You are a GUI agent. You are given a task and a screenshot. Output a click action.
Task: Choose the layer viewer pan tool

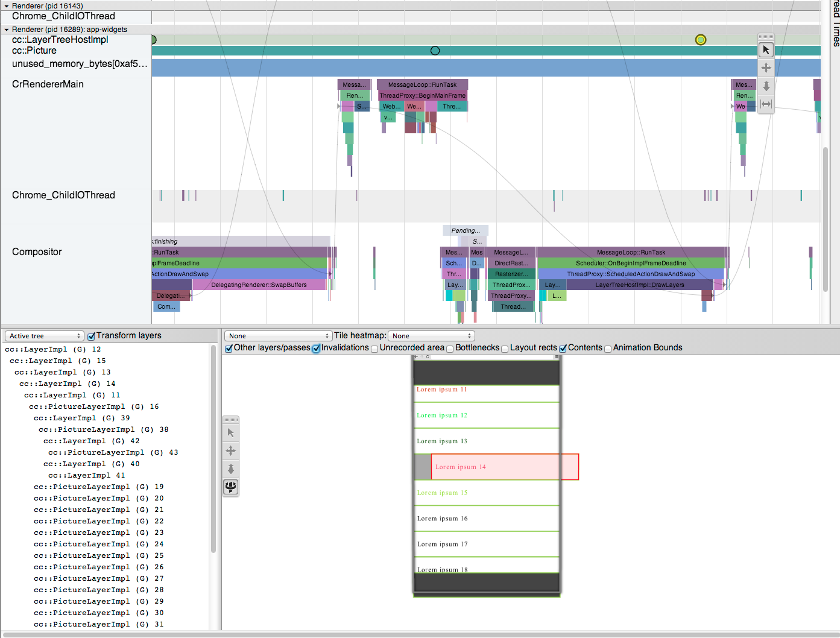pyautogui.click(x=230, y=451)
